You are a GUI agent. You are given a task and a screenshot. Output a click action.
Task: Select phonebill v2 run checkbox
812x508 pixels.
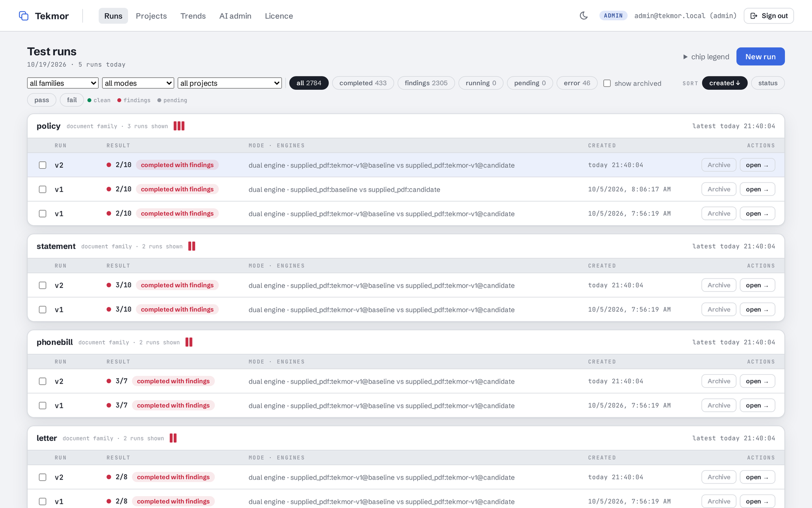point(43,381)
